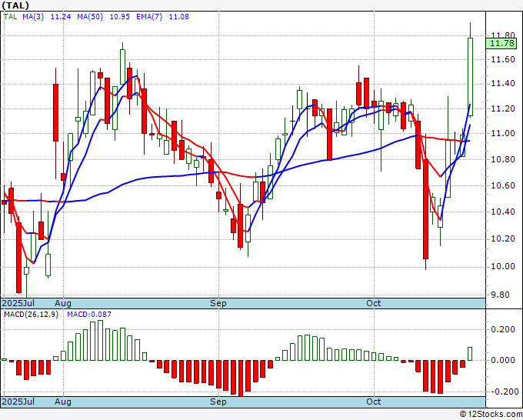Click the large red October candle near 10.05
This screenshot has width=523, height=420.
point(425,209)
